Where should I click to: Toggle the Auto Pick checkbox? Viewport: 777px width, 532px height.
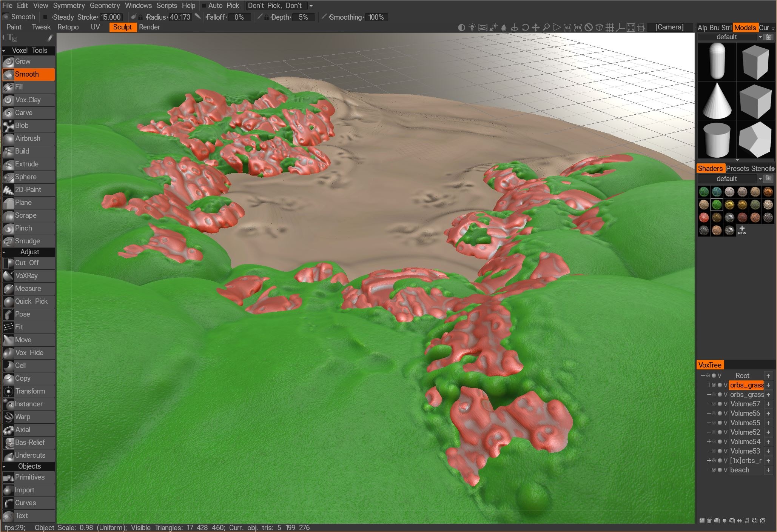pos(204,6)
